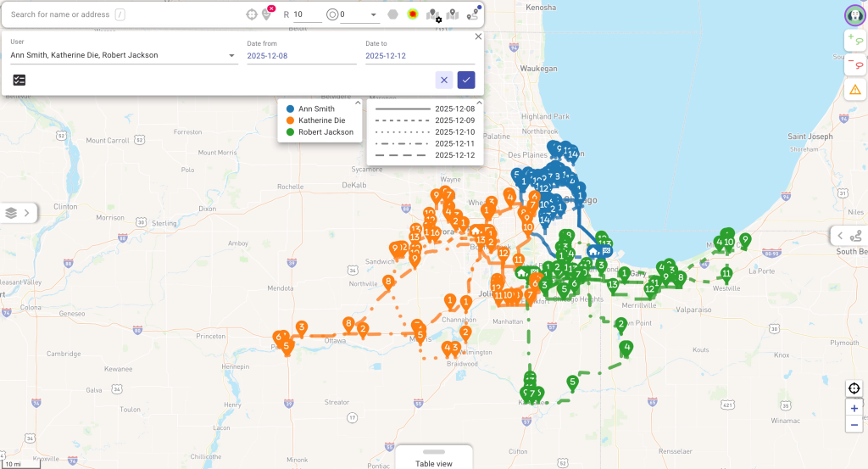Click the Date from field
The width and height of the screenshot is (868, 469).
click(301, 56)
